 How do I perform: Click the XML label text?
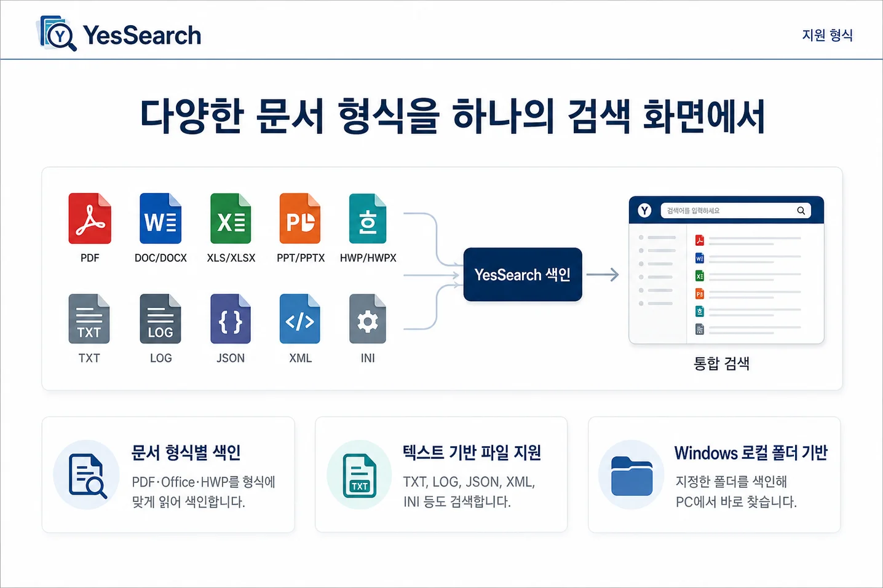301,358
